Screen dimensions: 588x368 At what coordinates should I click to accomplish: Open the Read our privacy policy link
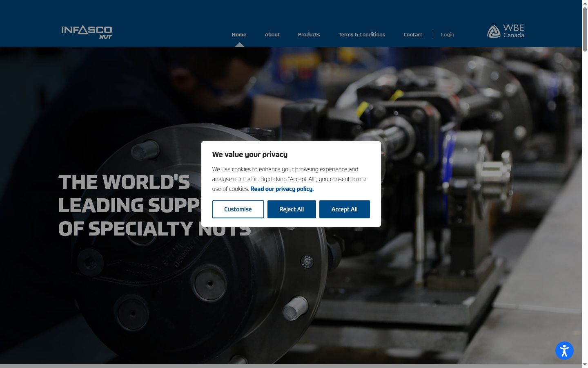pyautogui.click(x=282, y=189)
